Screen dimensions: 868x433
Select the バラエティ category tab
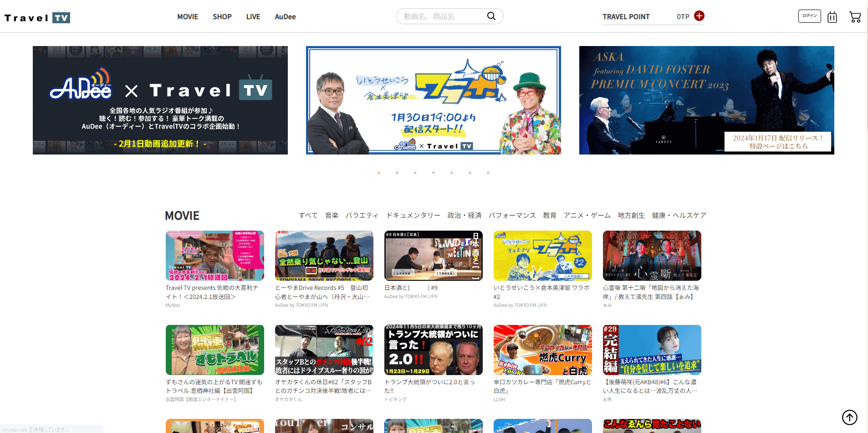[x=362, y=215]
